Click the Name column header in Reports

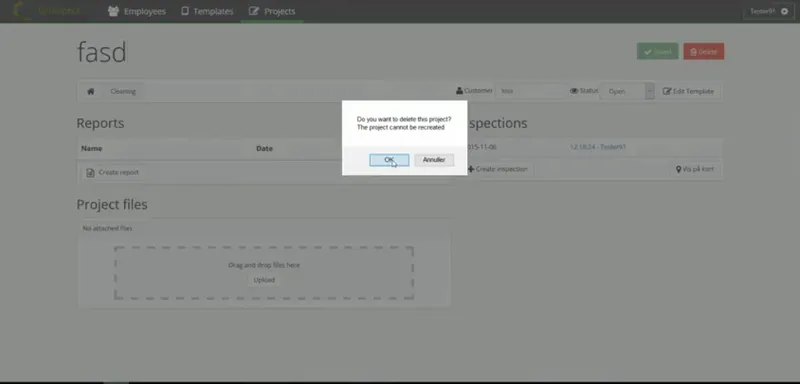(x=92, y=148)
